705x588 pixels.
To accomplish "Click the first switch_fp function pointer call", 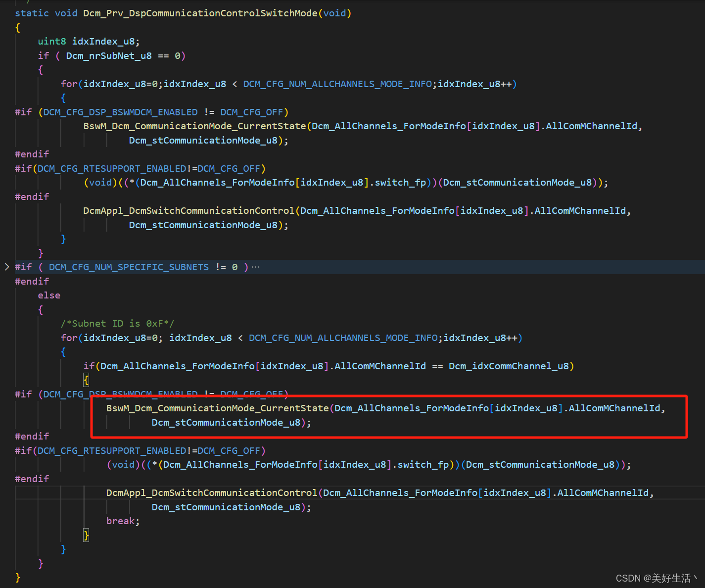I will 400,183.
